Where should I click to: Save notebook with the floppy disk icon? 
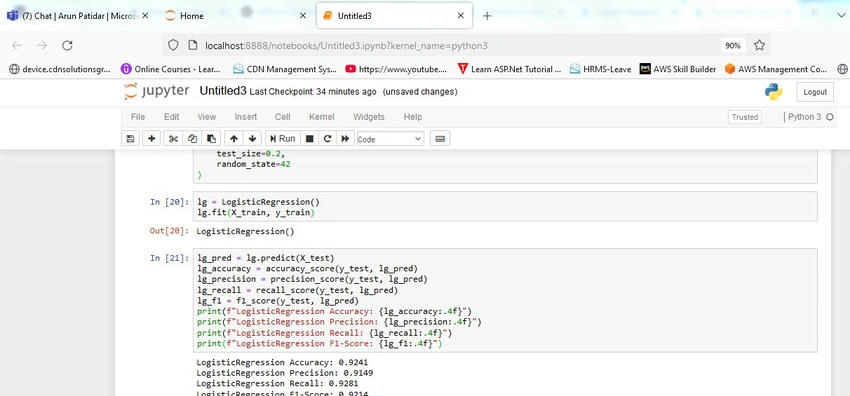coord(130,139)
